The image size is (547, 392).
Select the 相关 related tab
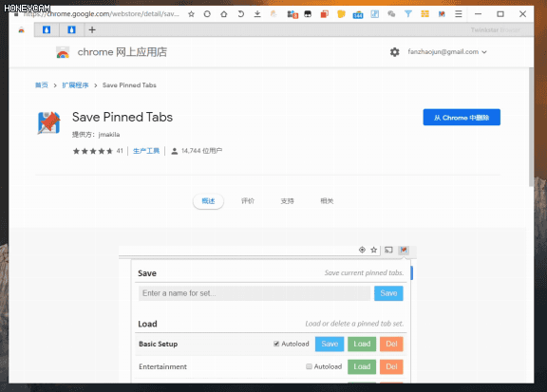click(327, 201)
